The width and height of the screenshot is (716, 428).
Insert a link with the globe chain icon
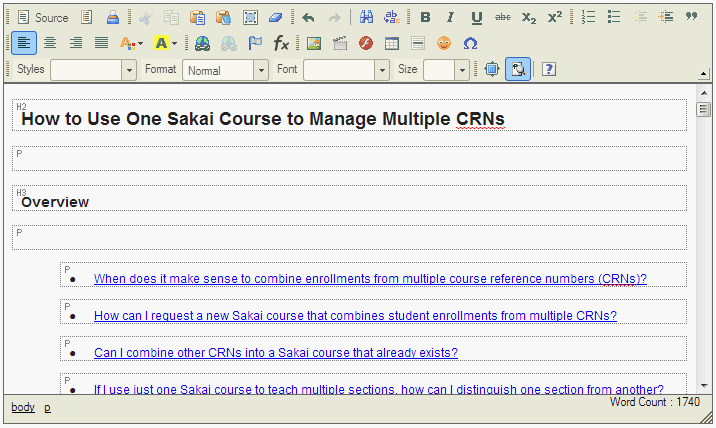[x=202, y=44]
